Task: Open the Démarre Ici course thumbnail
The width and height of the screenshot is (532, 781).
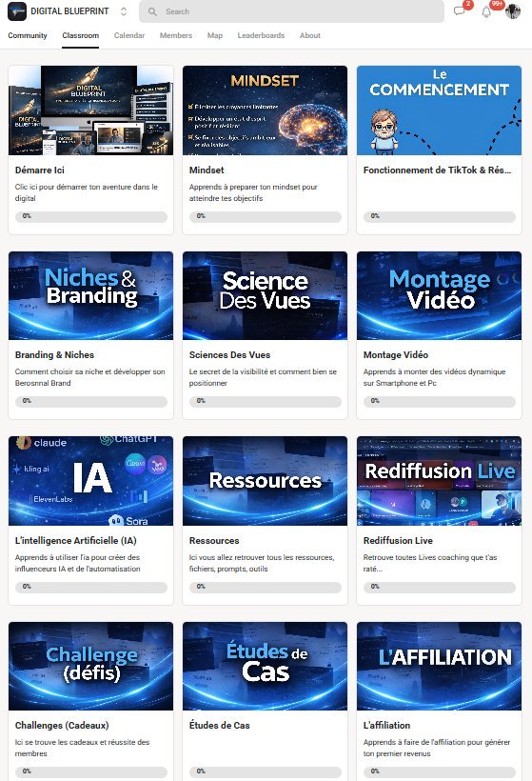Action: 91,110
